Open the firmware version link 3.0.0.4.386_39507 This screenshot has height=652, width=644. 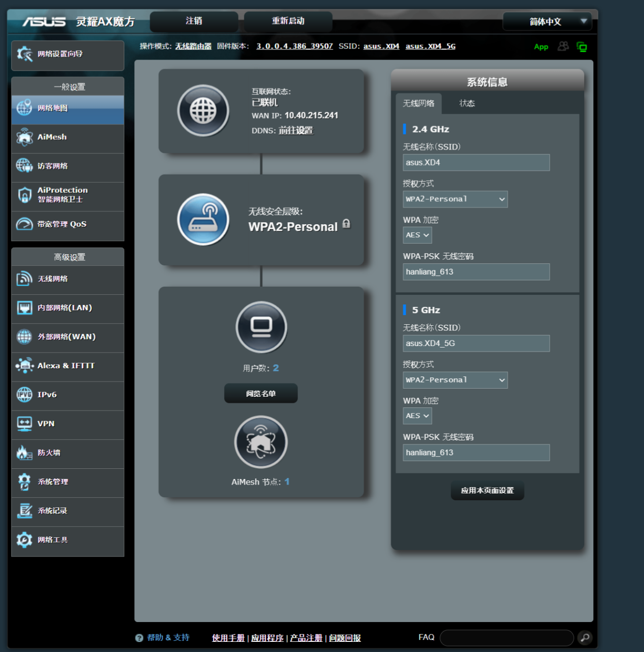click(x=295, y=46)
